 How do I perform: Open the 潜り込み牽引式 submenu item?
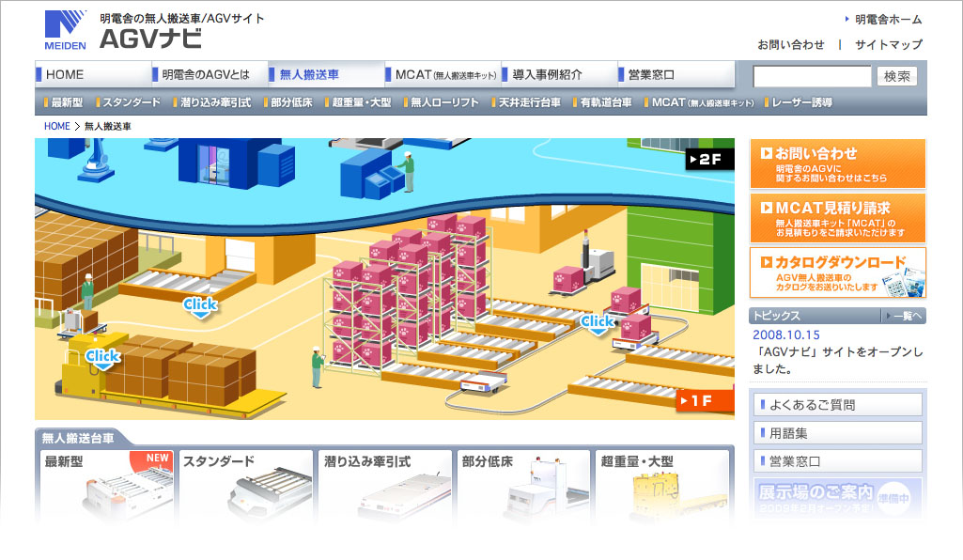pyautogui.click(x=212, y=102)
